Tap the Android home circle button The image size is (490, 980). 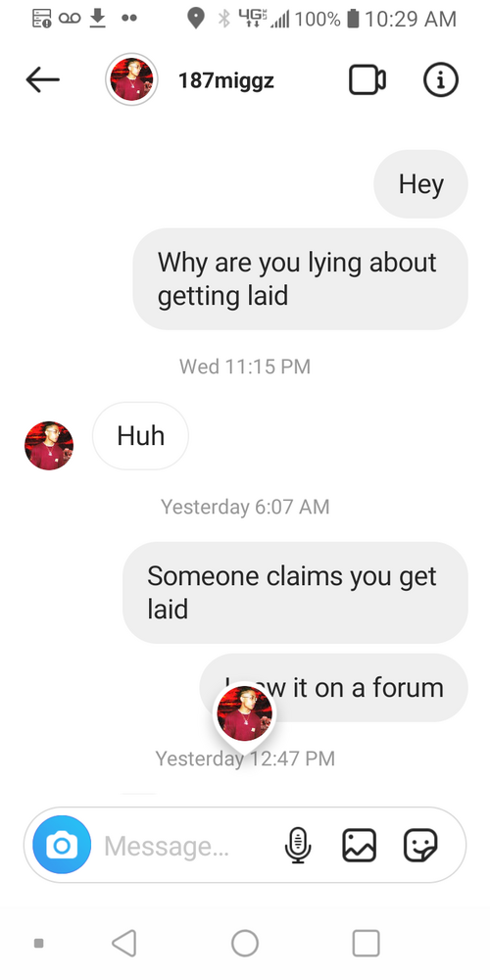[245, 943]
